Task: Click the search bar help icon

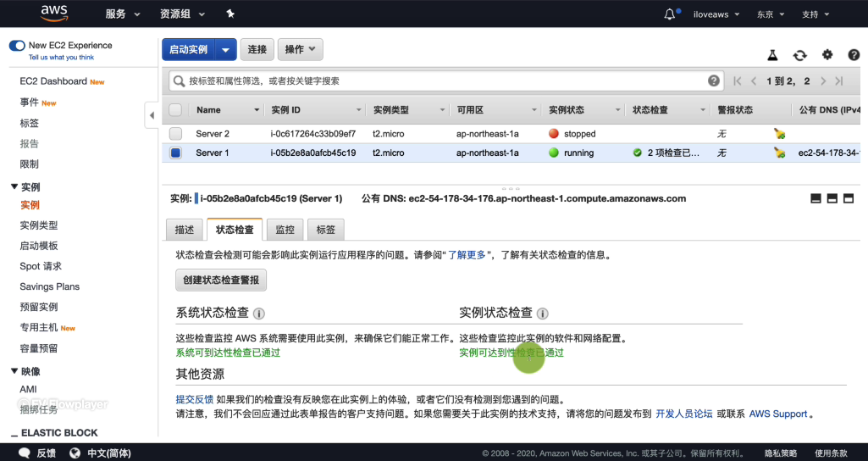Action: [714, 81]
